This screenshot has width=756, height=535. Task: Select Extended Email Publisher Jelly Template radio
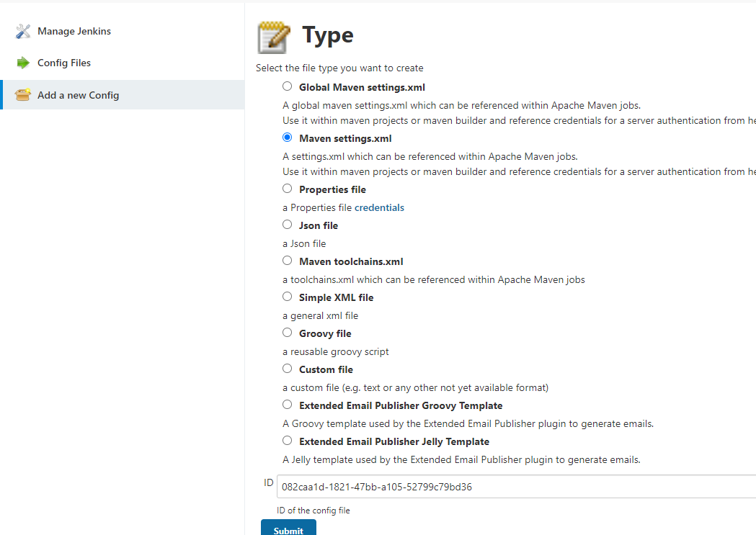click(288, 441)
